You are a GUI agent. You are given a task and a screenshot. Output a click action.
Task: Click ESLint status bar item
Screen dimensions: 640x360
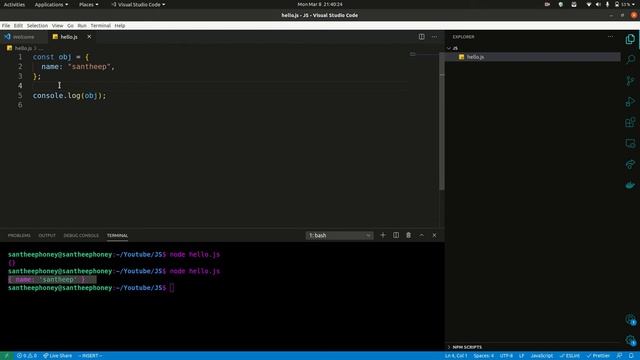[x=570, y=356]
